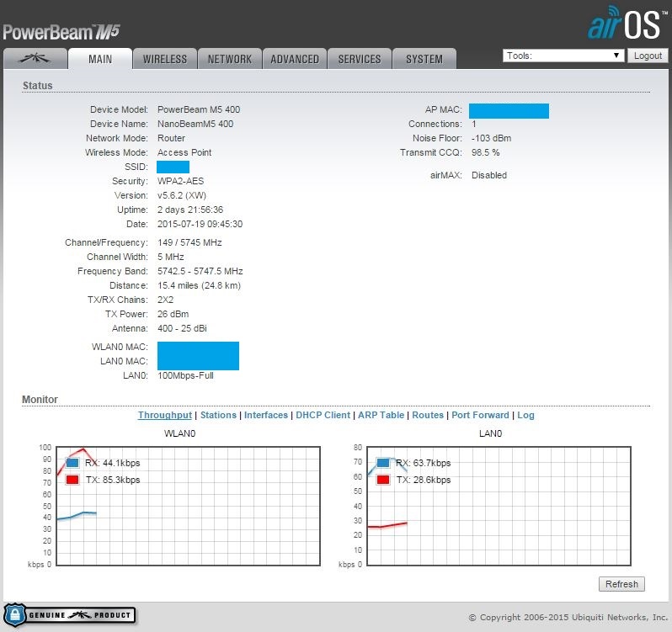Click the WLAN0 throughput graph title

[x=179, y=433]
